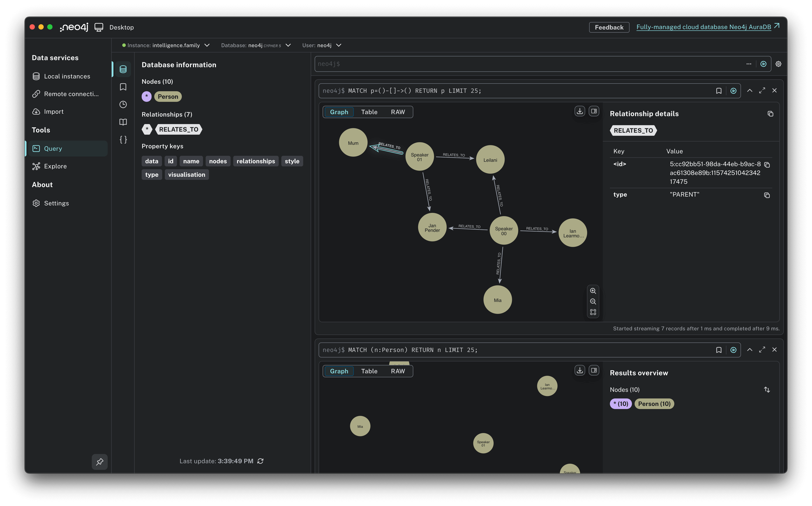Pin the left navigation sidebar

pos(100,462)
